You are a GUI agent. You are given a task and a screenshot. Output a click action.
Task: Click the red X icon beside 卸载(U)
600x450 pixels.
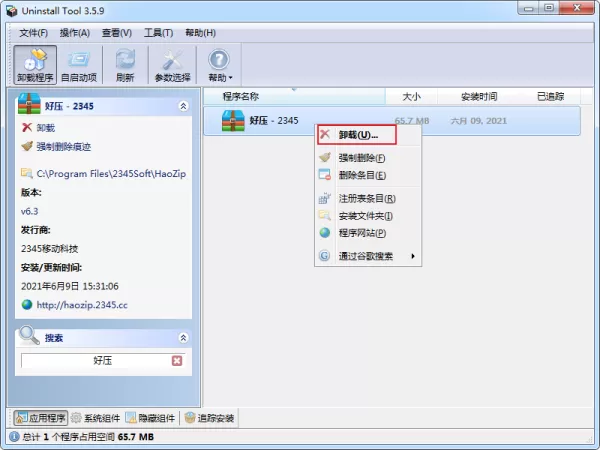[325, 134]
